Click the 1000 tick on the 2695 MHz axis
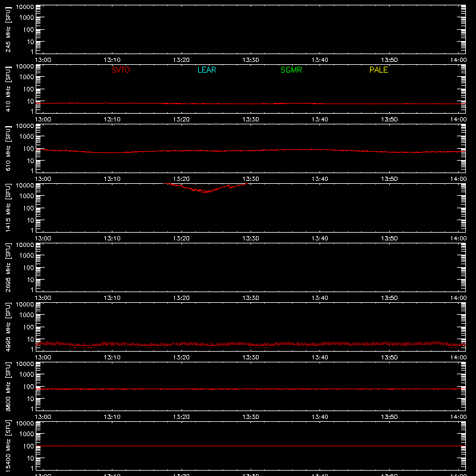This screenshot has height=476, width=476. click(27, 256)
